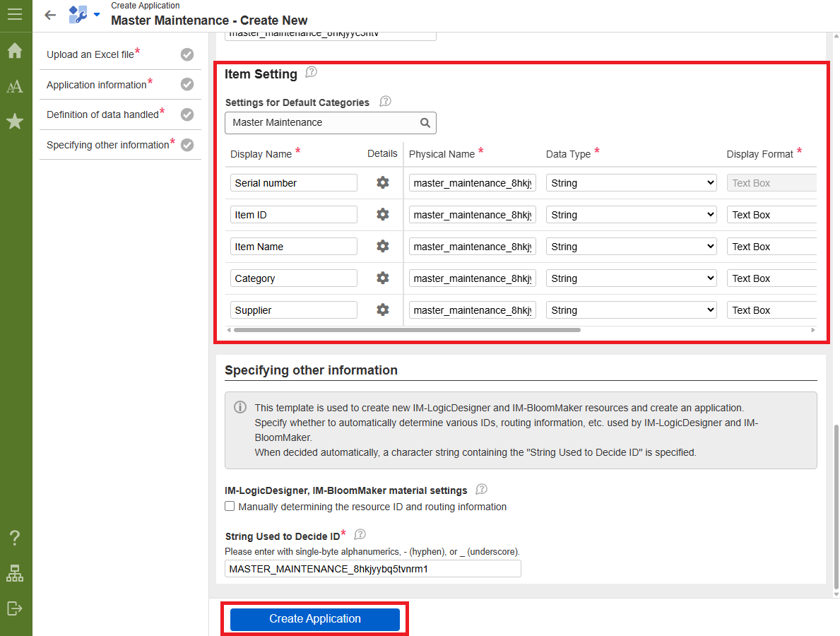
Task: Open details gear for Supplier row
Action: (x=382, y=310)
